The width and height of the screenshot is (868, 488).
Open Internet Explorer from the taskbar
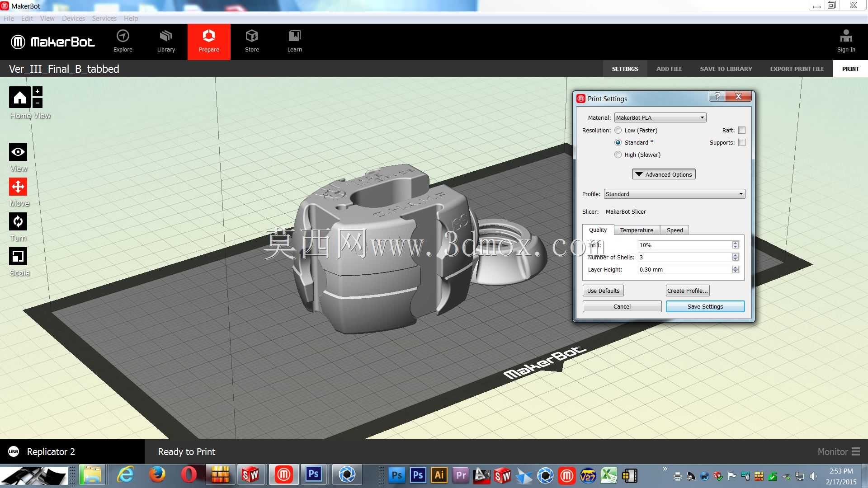pos(125,475)
